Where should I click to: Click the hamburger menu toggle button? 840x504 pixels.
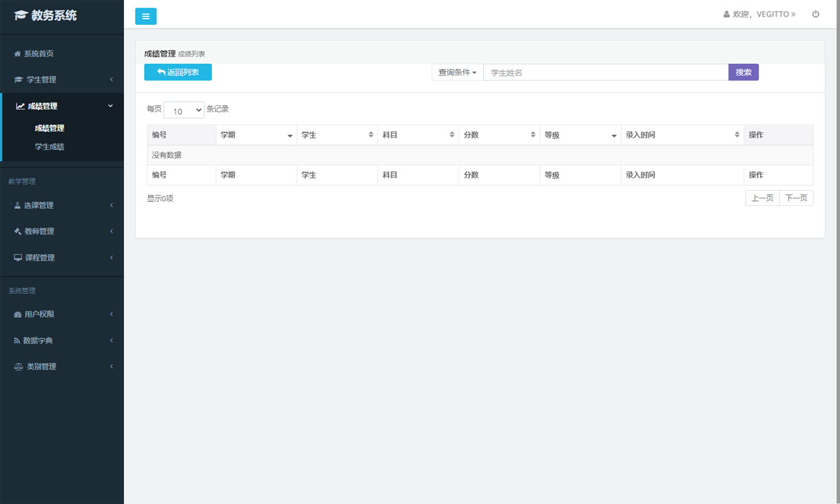[145, 17]
